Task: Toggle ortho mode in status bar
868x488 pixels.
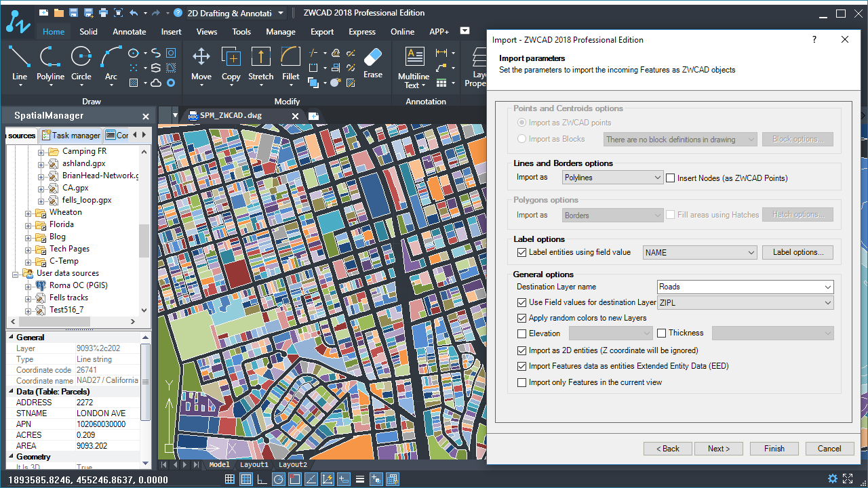Action: pos(262,479)
